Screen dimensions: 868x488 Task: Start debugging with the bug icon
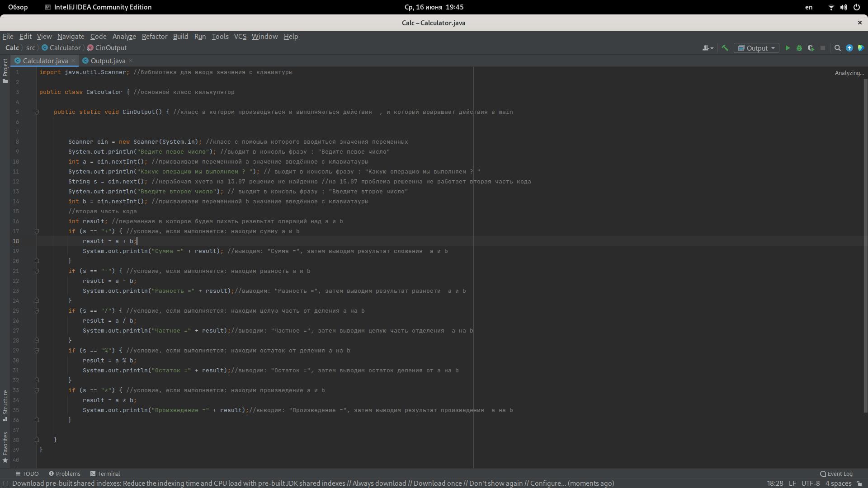point(799,48)
